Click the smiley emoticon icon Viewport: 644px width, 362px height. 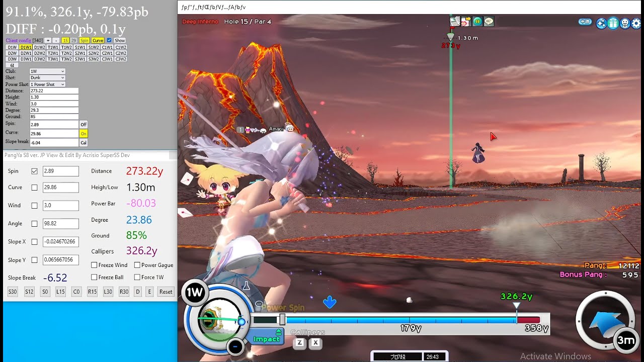click(624, 23)
